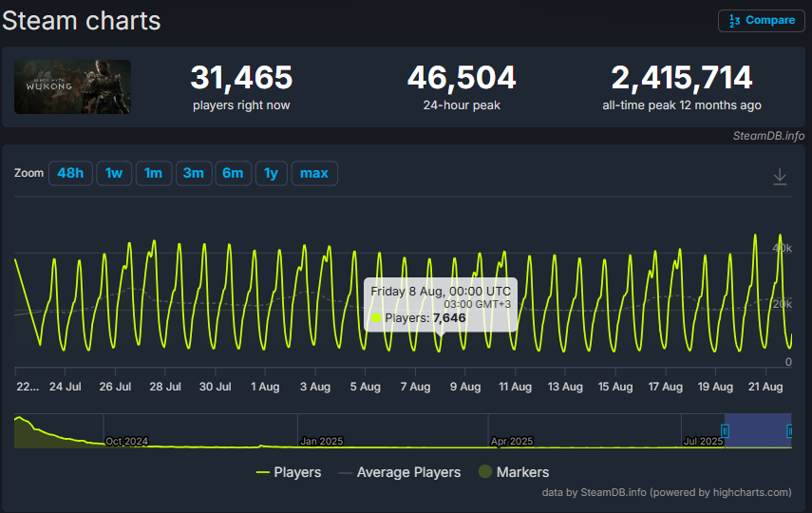Click the Compare button
This screenshot has height=513, width=812.
762,21
